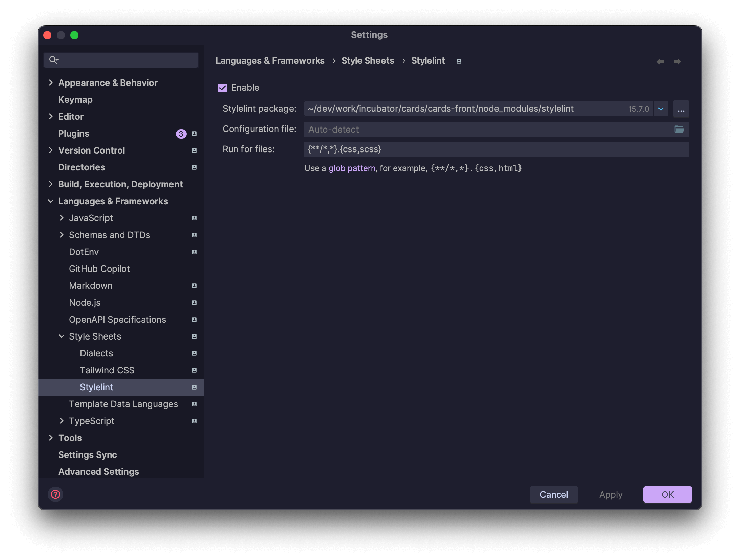This screenshot has height=560, width=740.
Task: Open Style Sheets from the breadcrumb
Action: coord(368,61)
